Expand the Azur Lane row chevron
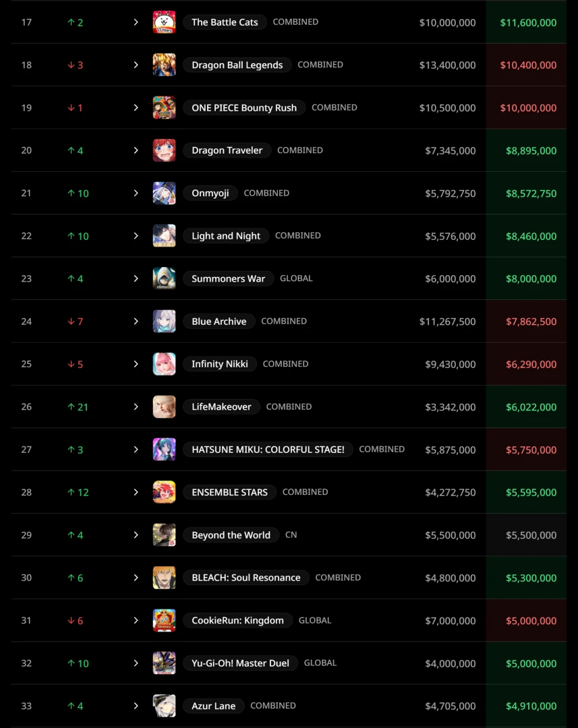The height and width of the screenshot is (728, 578). pyautogui.click(x=136, y=706)
